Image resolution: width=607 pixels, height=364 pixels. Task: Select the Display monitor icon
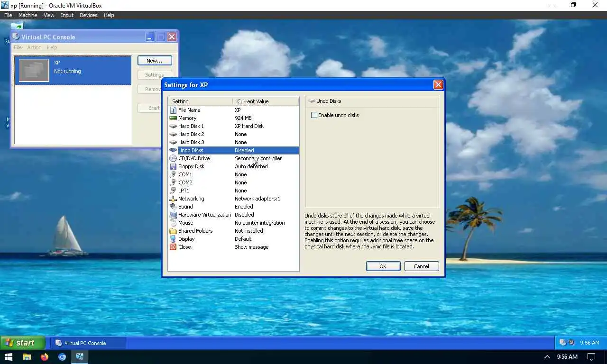click(x=173, y=239)
